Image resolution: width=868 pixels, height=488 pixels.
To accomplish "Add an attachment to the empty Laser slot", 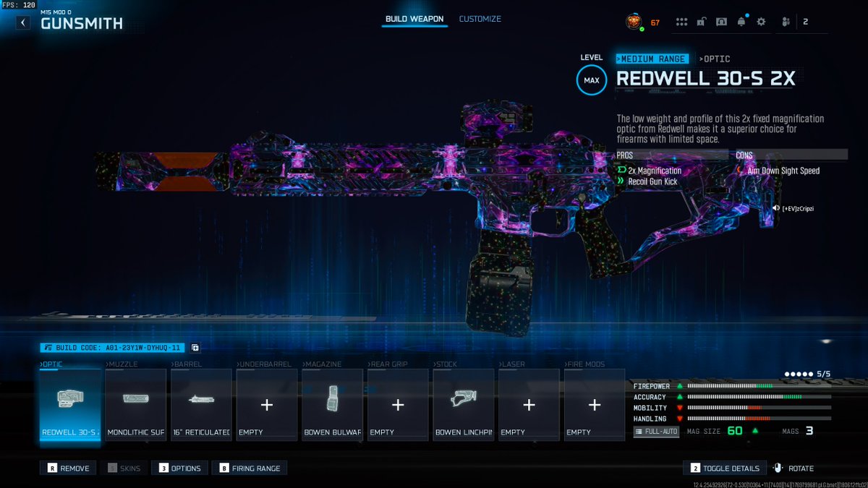I will 529,404.
